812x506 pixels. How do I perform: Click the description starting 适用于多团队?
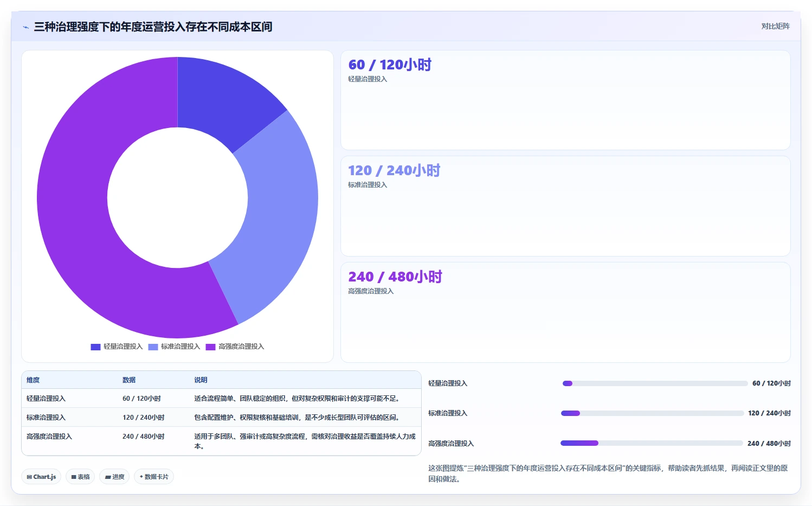point(305,441)
